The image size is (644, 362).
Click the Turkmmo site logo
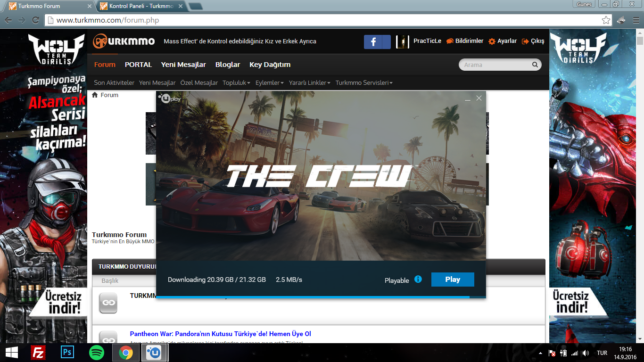(x=124, y=41)
